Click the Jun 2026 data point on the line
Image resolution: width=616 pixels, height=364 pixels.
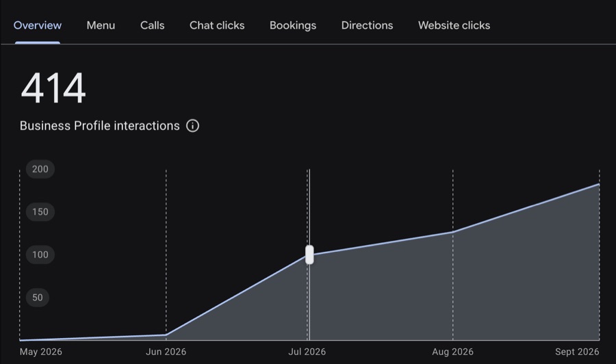tap(166, 335)
